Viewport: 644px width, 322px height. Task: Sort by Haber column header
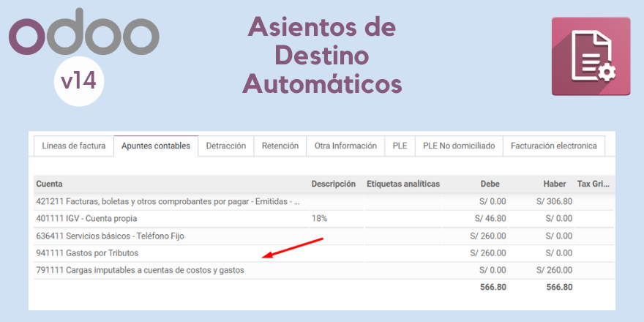click(x=555, y=184)
